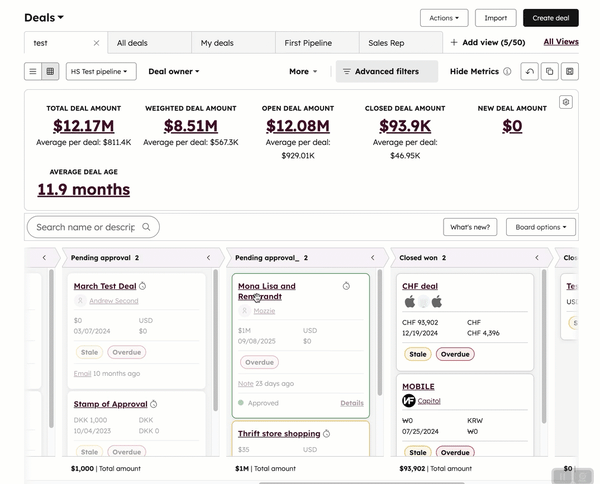Close the test view tab
The image size is (600, 484).
[x=97, y=43]
